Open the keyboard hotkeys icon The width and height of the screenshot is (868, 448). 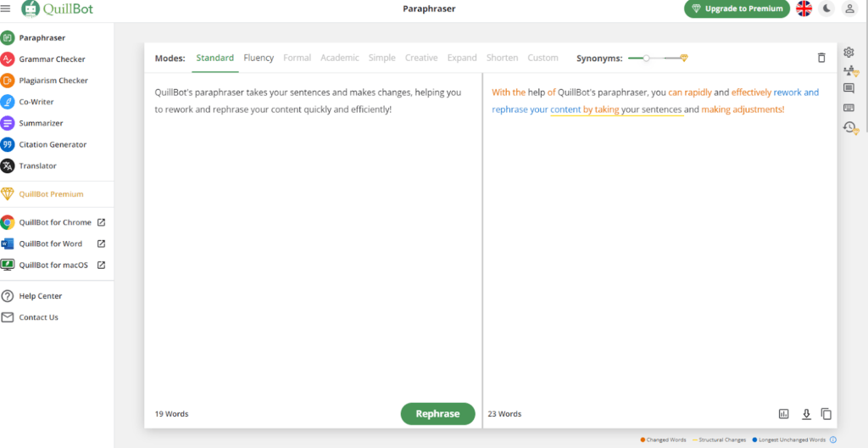coord(849,108)
